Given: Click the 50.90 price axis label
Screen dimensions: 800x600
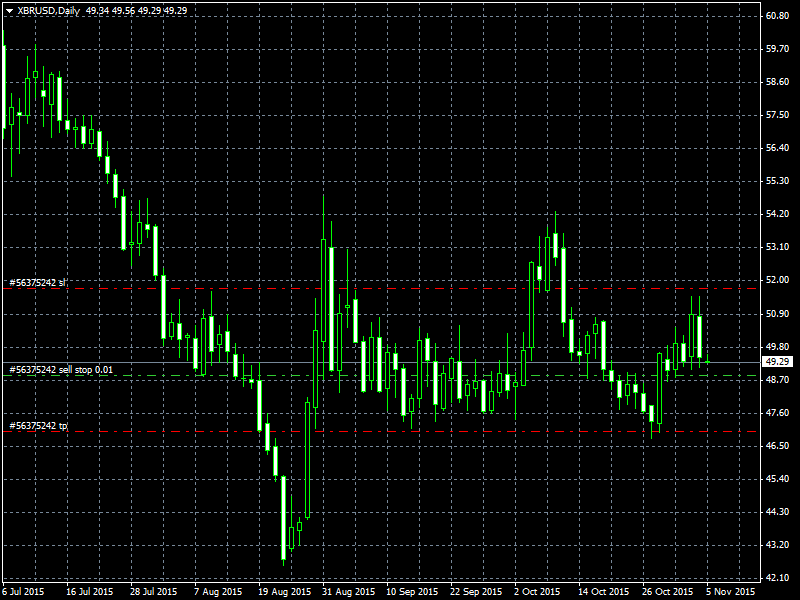Looking at the screenshot, I should (778, 314).
